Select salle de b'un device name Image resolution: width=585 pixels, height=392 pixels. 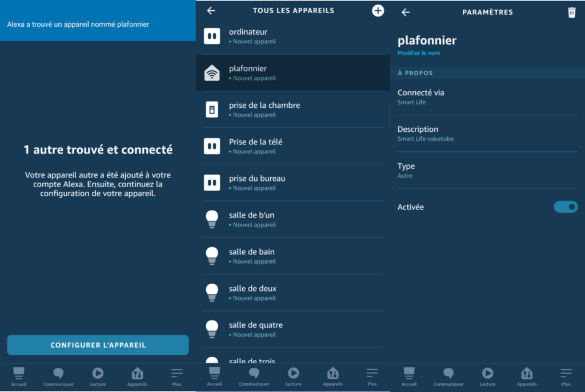click(251, 215)
